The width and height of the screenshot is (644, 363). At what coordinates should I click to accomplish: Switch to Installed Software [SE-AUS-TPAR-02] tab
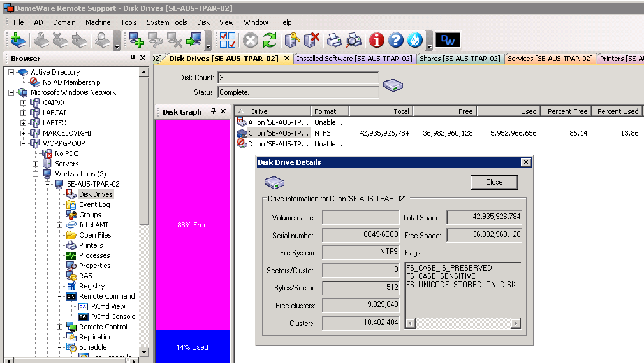354,59
